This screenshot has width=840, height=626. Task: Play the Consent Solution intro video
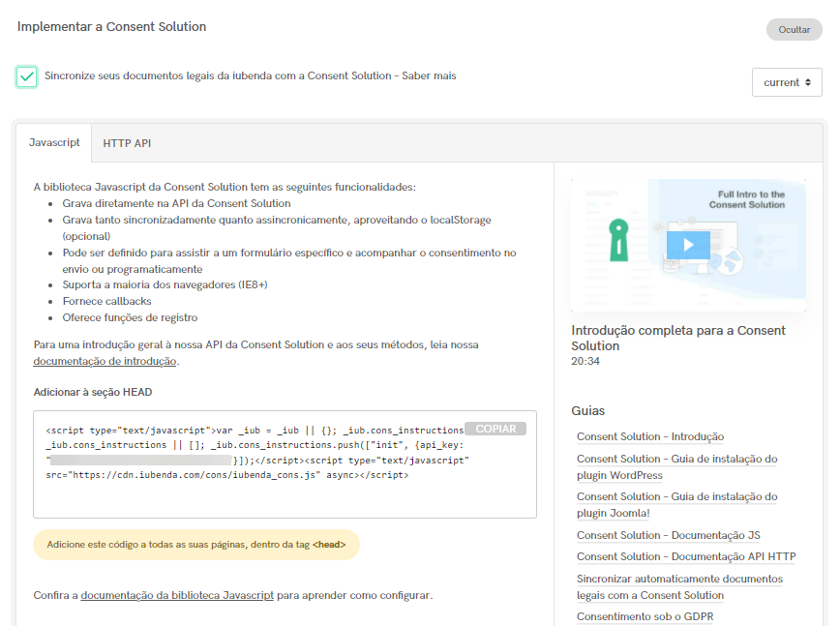point(688,245)
